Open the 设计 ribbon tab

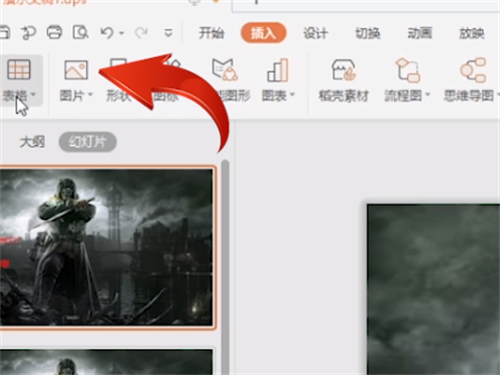[315, 33]
